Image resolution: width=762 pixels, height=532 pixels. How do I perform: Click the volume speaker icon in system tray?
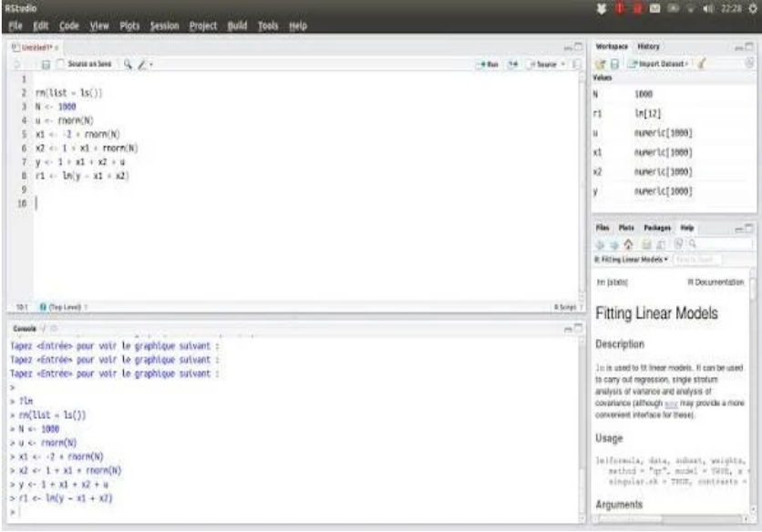click(707, 9)
